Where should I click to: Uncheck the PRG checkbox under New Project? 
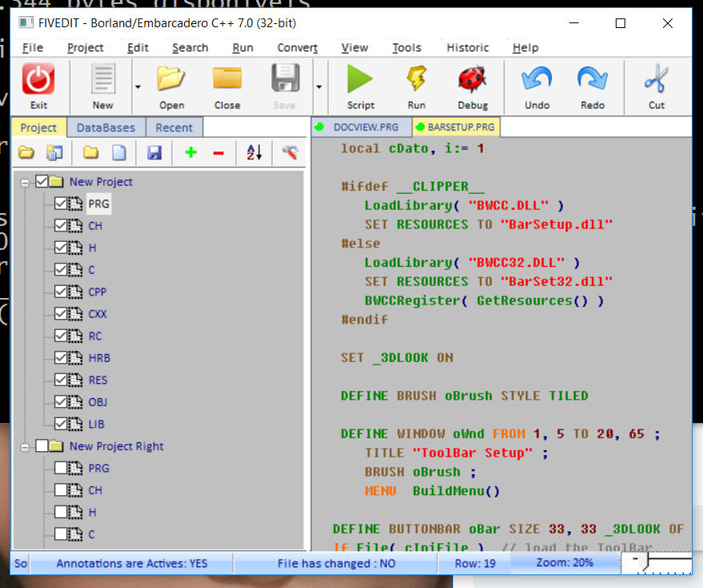[61, 204]
